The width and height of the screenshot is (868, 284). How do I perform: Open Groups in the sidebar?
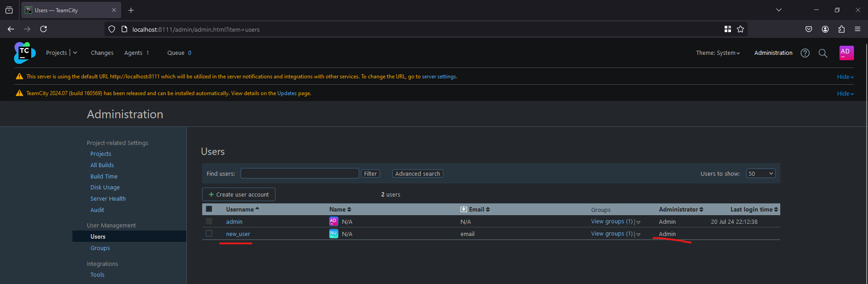pyautogui.click(x=100, y=248)
